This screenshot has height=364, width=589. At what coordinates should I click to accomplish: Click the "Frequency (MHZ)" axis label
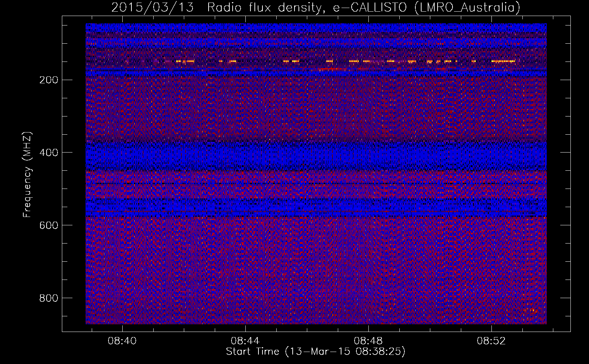tap(27, 174)
